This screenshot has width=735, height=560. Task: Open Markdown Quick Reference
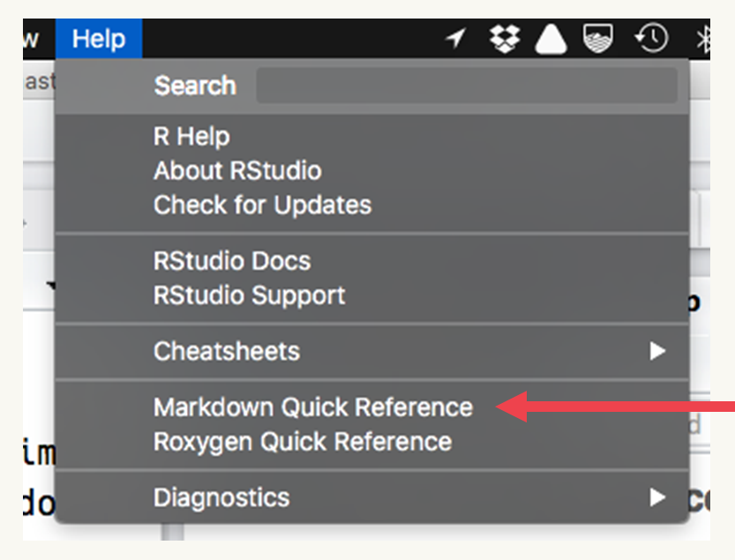click(313, 407)
